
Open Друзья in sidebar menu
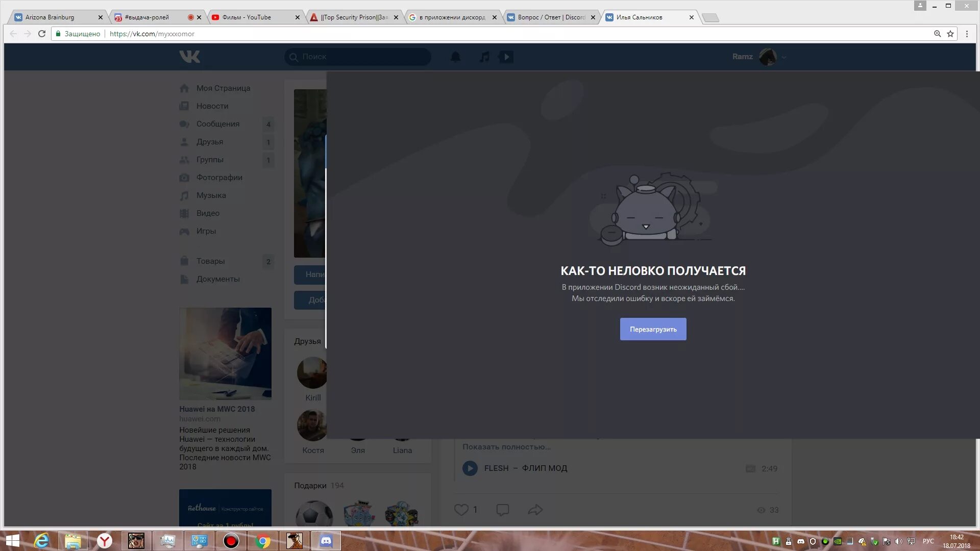pos(210,141)
